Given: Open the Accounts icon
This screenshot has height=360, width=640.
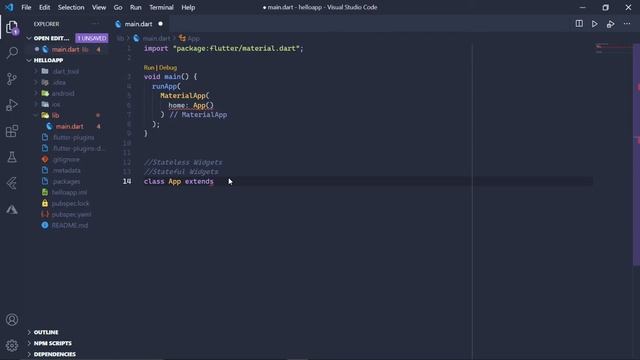Looking at the screenshot, I should pos(12,320).
